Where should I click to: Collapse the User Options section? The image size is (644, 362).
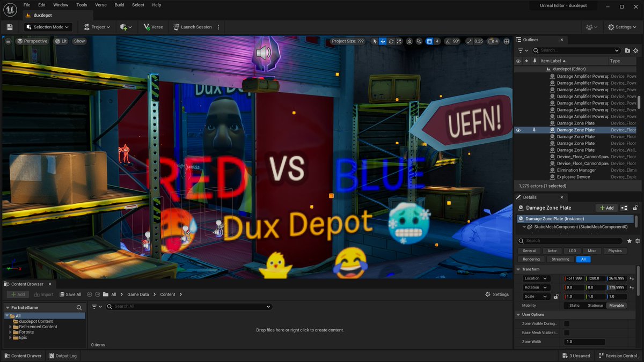click(518, 314)
